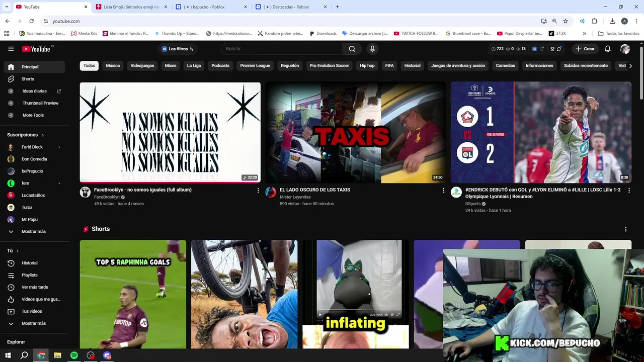Screen dimensions: 644x362
Task: Play the TAXIS video thumbnail
Action: [355, 132]
